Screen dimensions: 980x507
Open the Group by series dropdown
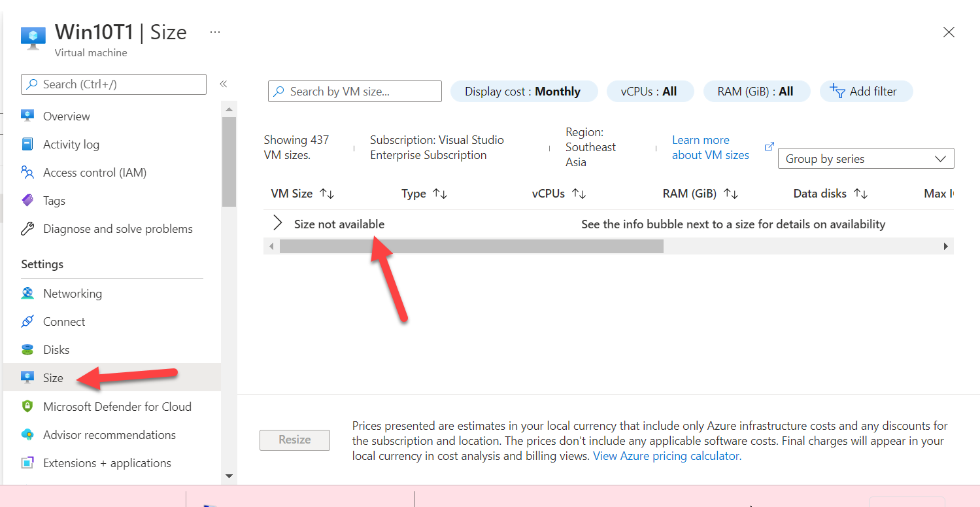[x=865, y=158]
